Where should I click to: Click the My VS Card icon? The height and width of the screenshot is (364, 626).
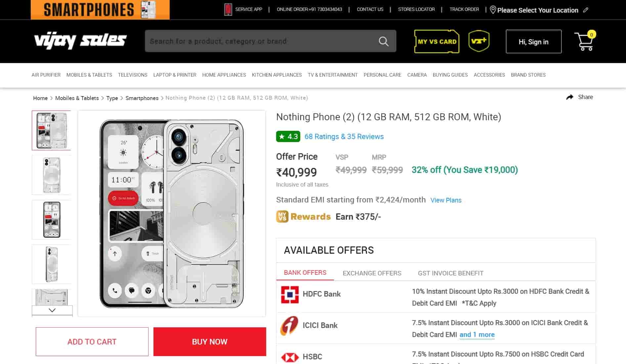[437, 42]
